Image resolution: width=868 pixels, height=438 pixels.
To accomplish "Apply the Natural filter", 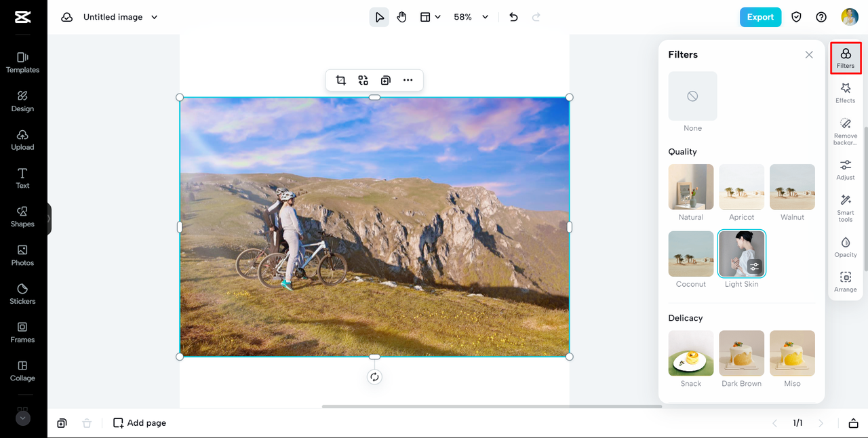I will click(x=691, y=186).
